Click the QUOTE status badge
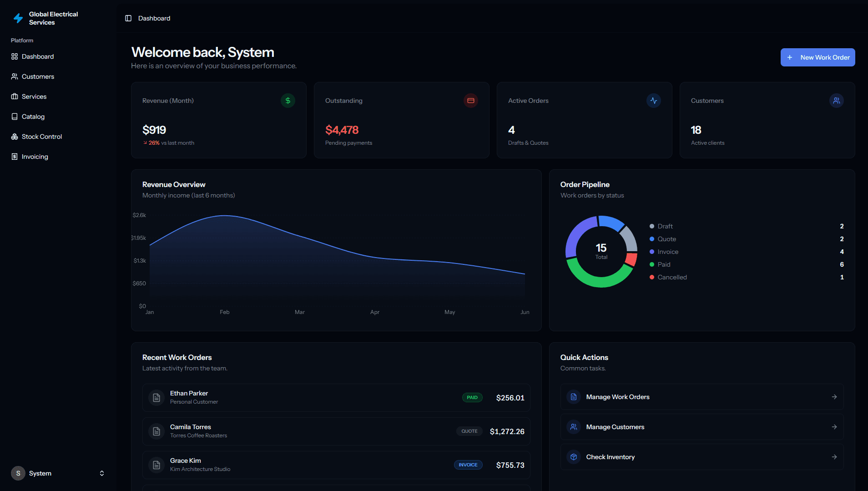 [x=469, y=431]
